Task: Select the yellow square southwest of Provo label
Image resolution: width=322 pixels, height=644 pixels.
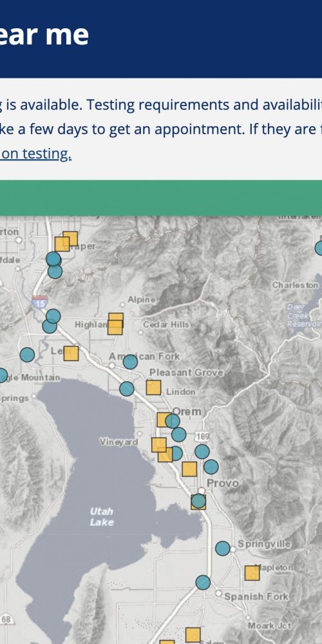Action: [x=189, y=469]
